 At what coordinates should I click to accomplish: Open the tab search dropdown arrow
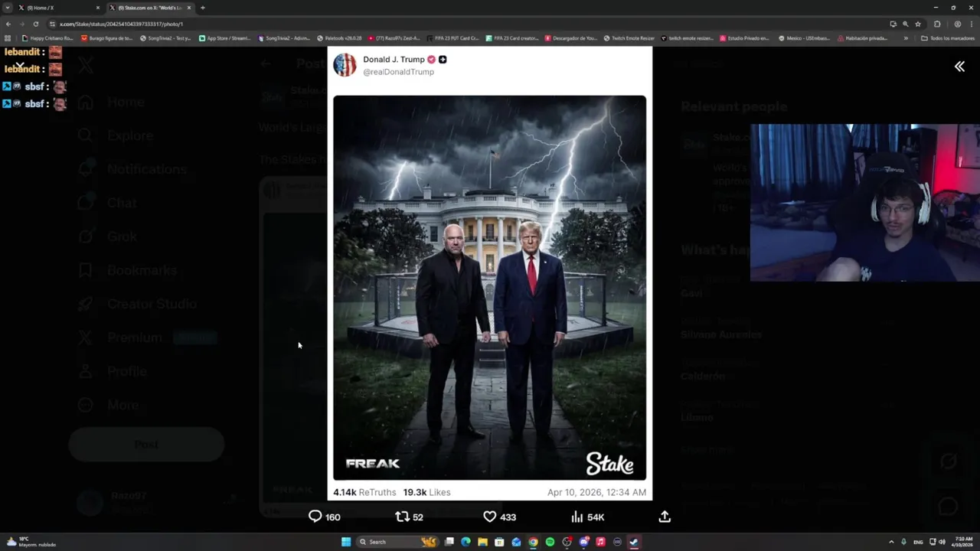[x=8, y=8]
